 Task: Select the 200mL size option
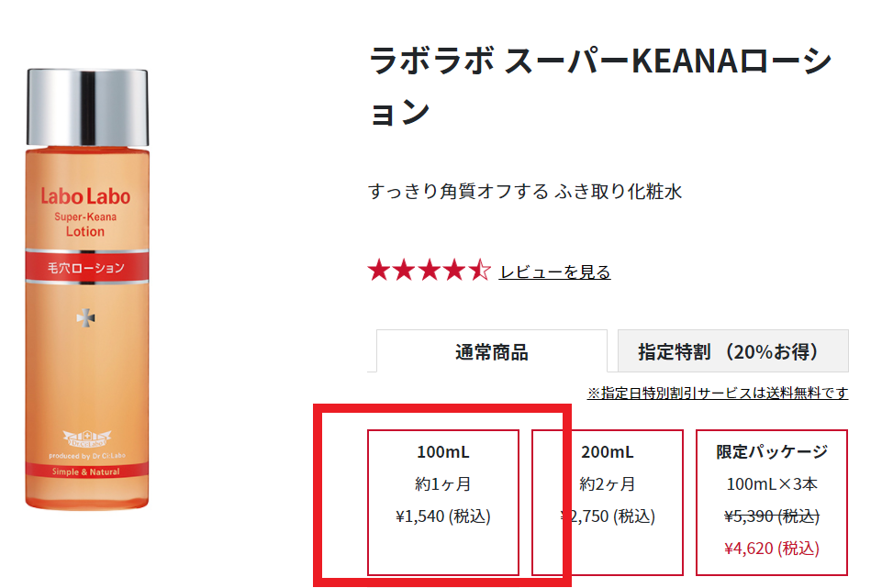tap(608, 503)
